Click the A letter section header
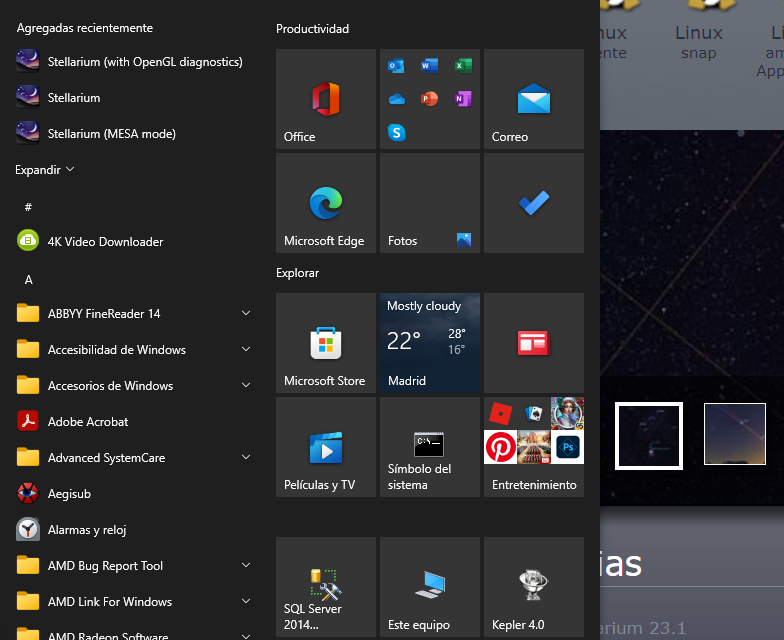784x640 pixels. pos(28,280)
